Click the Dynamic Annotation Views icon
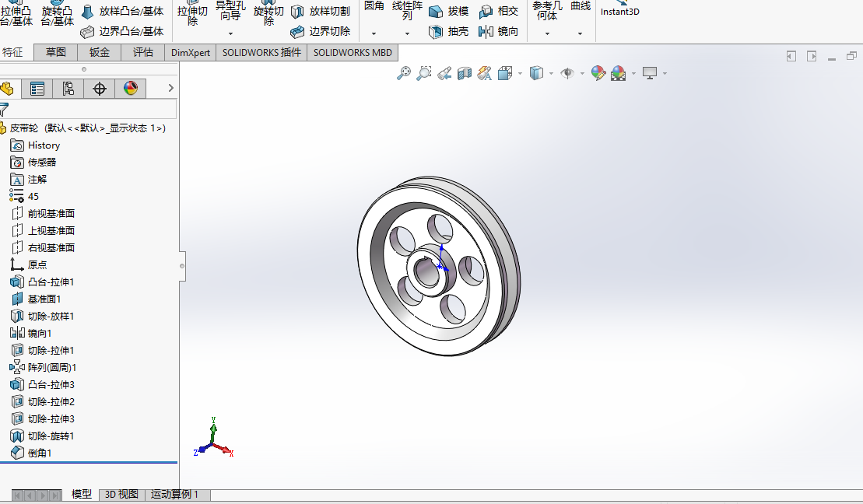The width and height of the screenshot is (863, 504). (x=484, y=73)
